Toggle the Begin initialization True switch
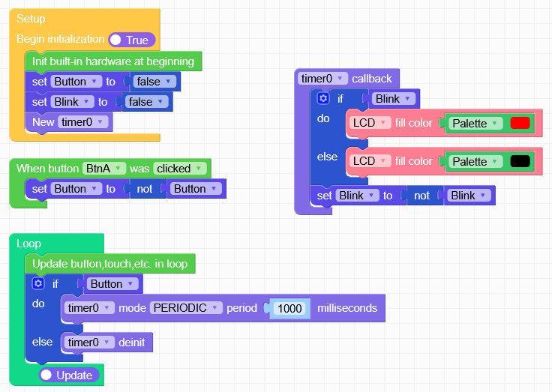Viewport: 552px width, 392px height. pyautogui.click(x=131, y=40)
